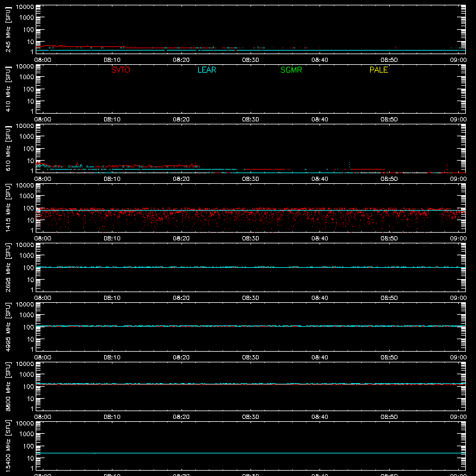Image resolution: width=476 pixels, height=476 pixels.
Task: Click the cyan flux trace in 4995 MHz plot
Action: [250, 326]
